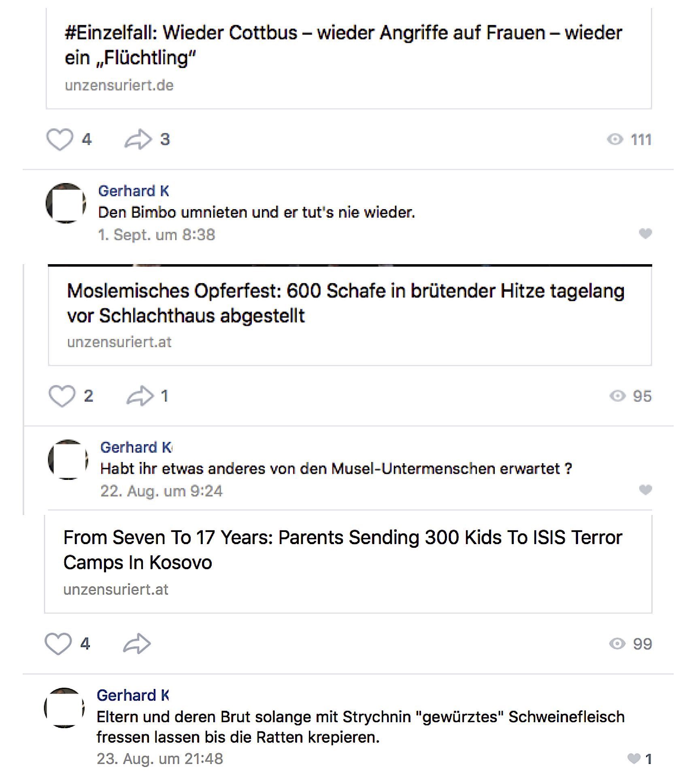Viewport: 687px width, 784px height.
Task: Click the 95 views eye counter
Action: point(631,396)
